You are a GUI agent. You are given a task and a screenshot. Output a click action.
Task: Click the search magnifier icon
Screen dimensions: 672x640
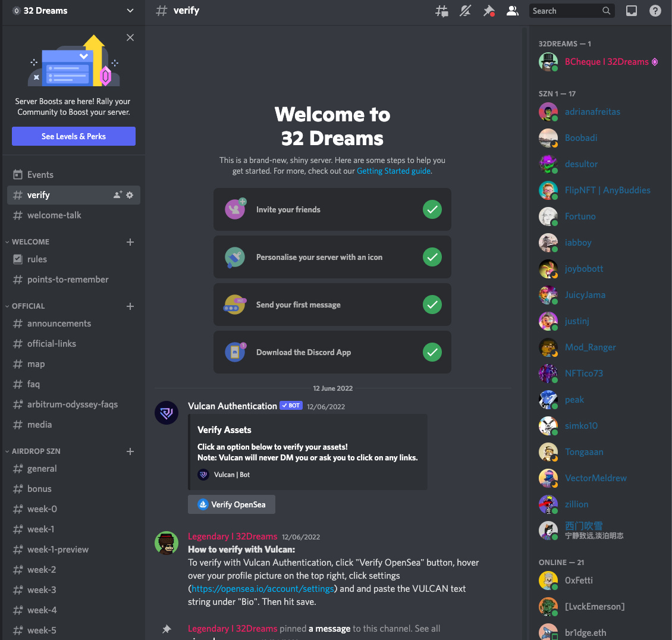(606, 11)
